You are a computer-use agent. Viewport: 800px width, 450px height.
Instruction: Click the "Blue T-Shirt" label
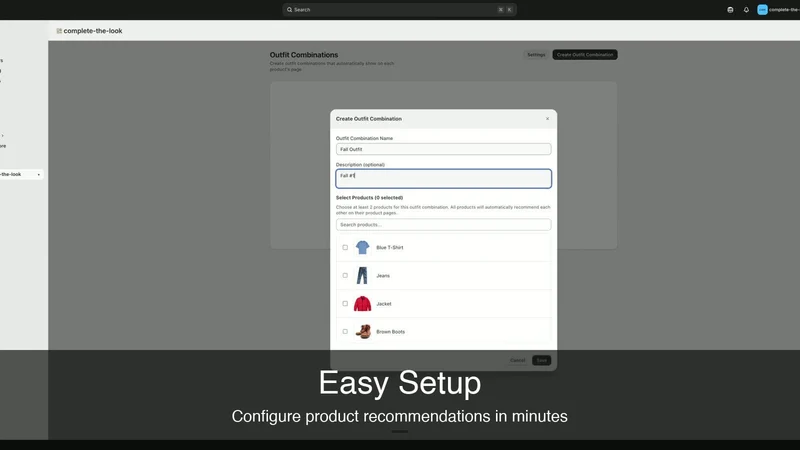(390, 247)
